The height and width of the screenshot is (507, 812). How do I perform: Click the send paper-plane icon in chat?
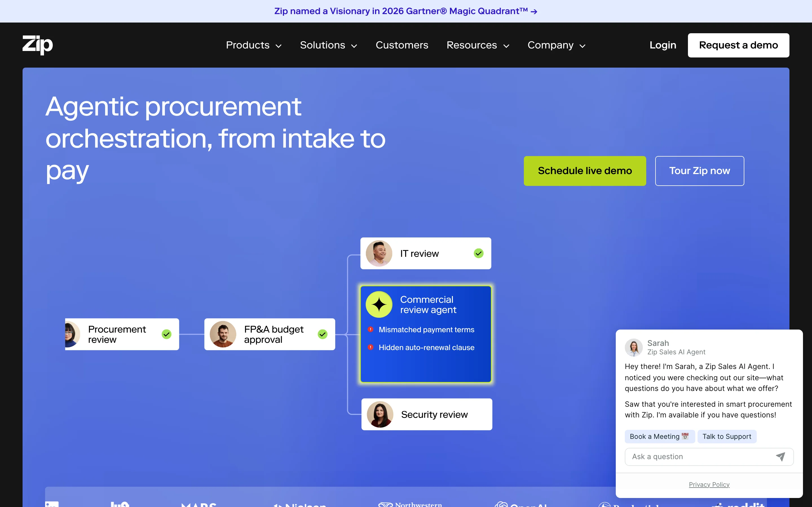(780, 456)
